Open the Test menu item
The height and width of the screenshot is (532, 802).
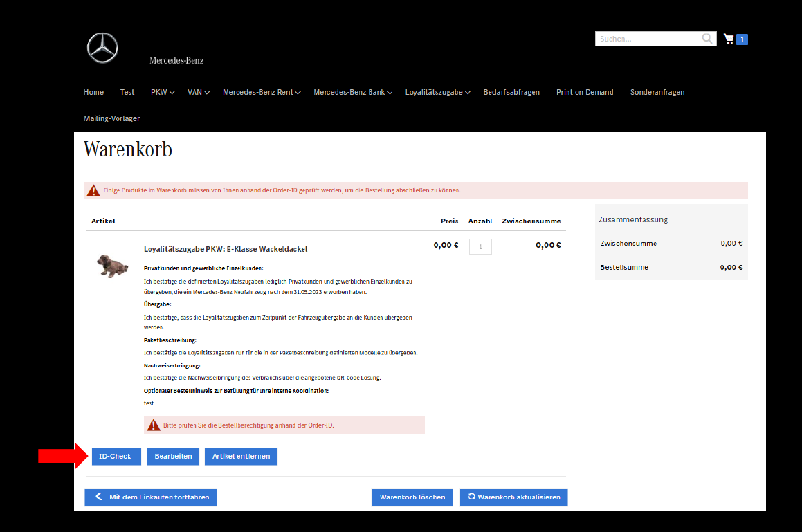tap(127, 92)
